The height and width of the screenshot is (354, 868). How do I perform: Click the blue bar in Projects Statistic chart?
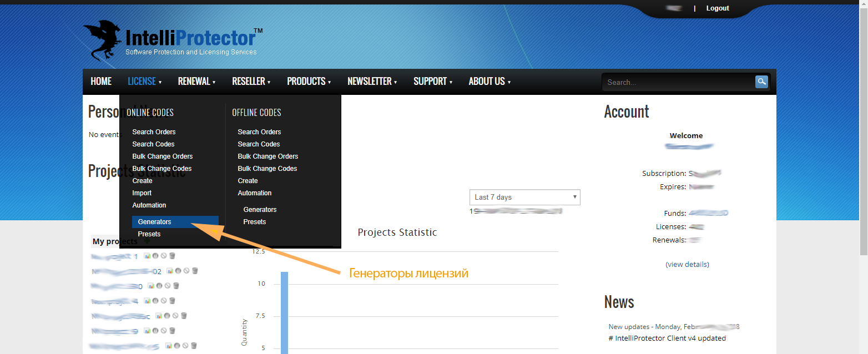pyautogui.click(x=284, y=312)
